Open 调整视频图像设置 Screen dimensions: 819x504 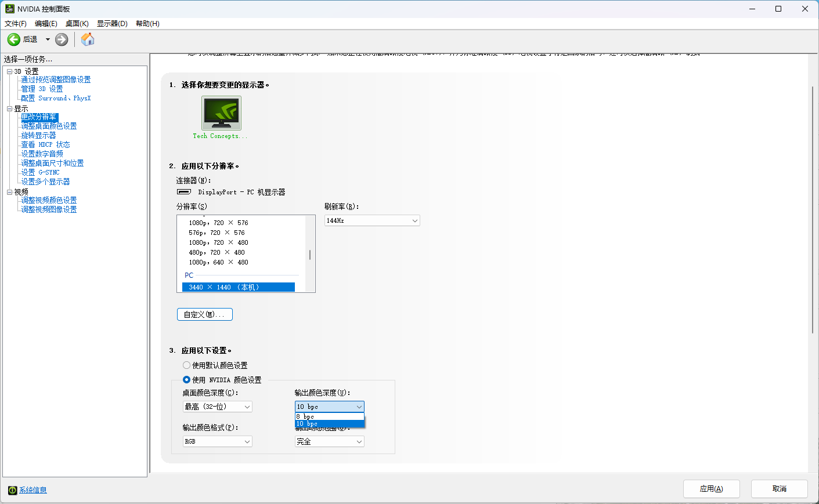click(49, 210)
